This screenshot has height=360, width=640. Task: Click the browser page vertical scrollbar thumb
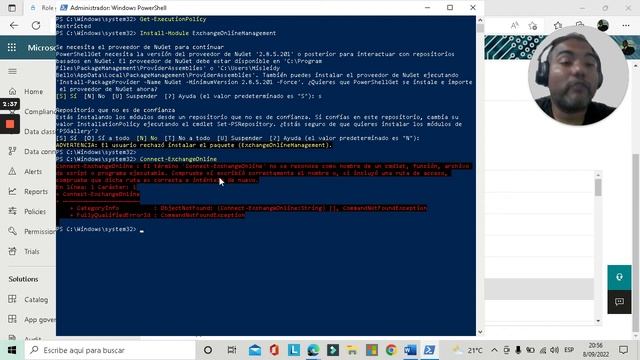[x=636, y=243]
